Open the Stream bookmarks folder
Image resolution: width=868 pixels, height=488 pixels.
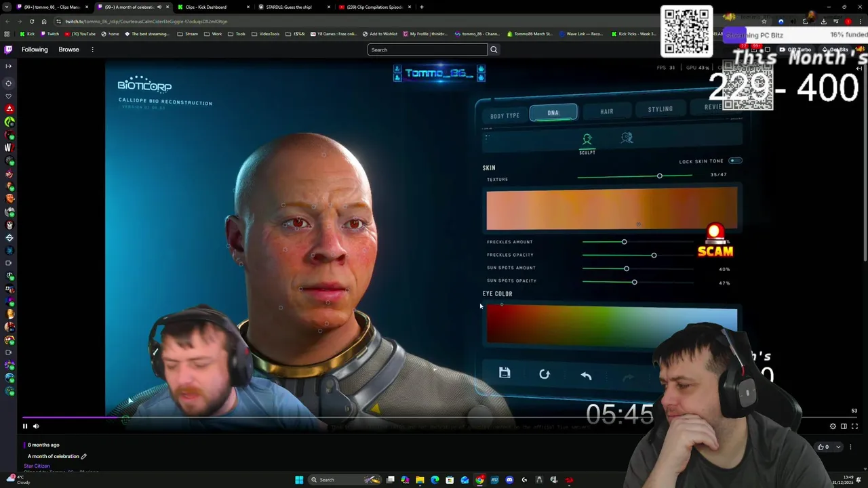click(x=187, y=34)
